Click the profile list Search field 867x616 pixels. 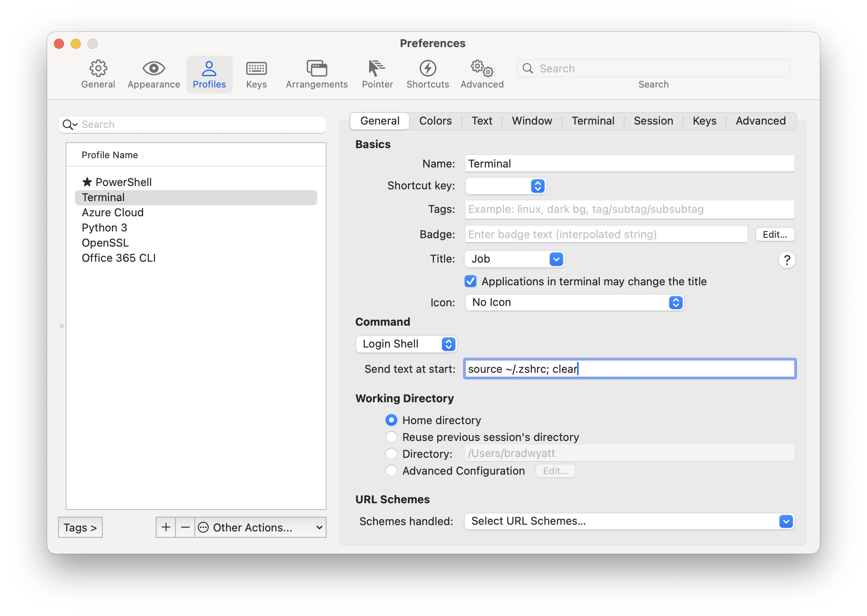(192, 125)
